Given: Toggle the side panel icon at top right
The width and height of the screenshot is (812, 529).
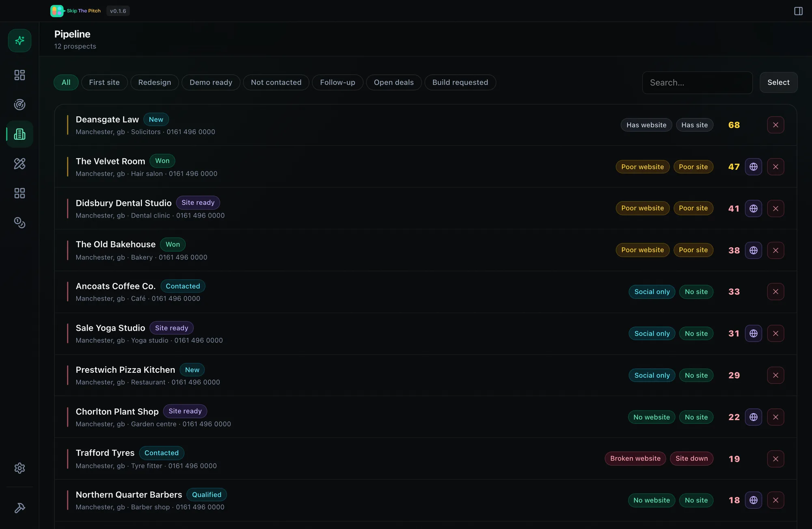Looking at the screenshot, I should coord(798,11).
